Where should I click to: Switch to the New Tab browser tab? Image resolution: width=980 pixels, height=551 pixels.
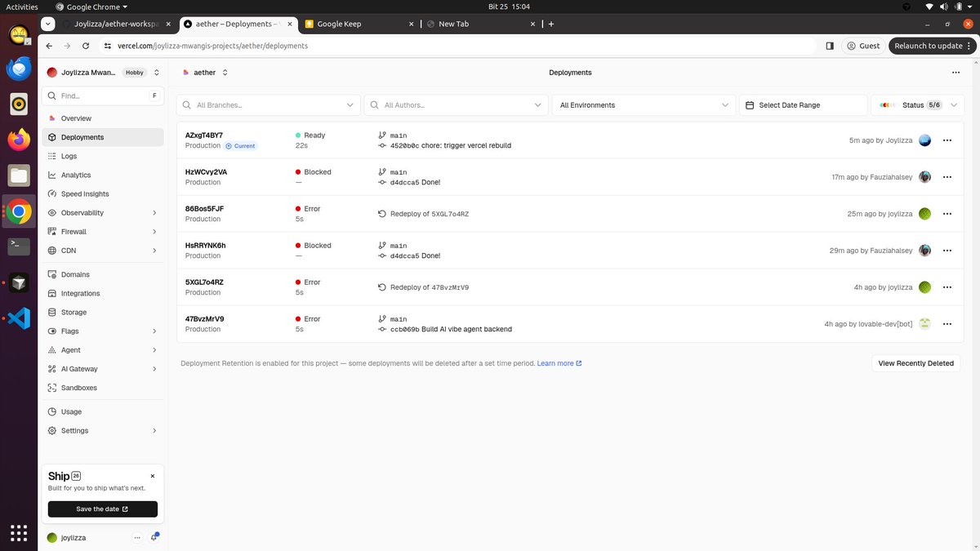(x=481, y=24)
